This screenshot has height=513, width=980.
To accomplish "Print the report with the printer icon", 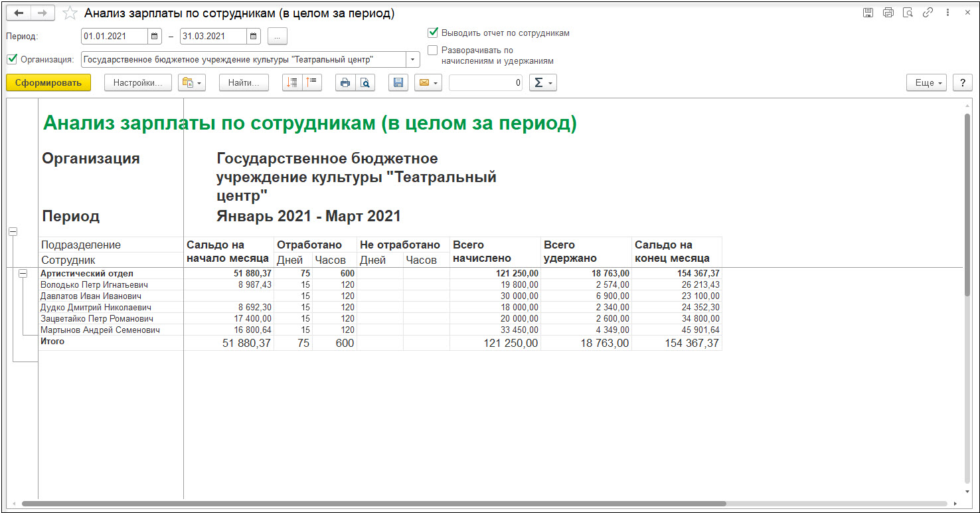I will click(345, 82).
